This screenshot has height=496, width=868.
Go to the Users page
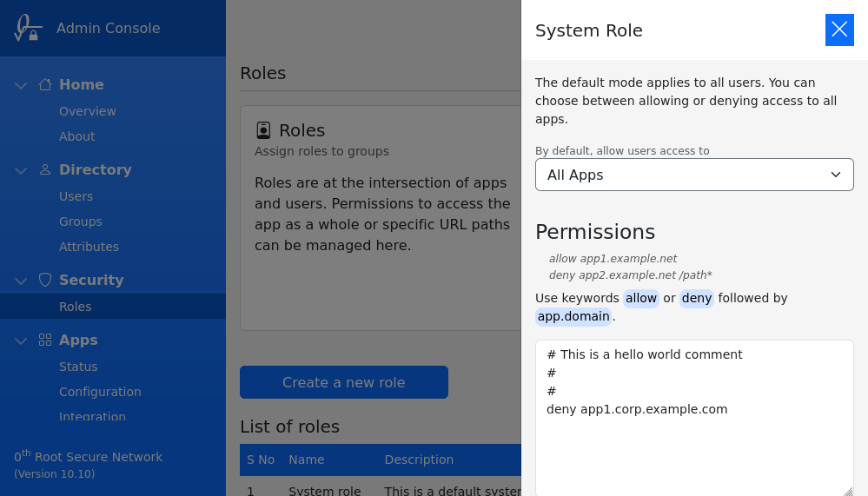(x=76, y=196)
